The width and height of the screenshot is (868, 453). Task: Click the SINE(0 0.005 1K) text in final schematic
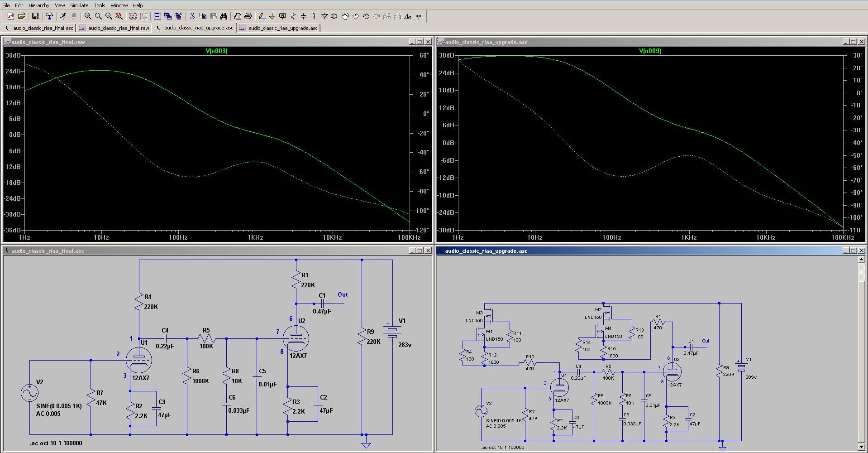(59, 406)
